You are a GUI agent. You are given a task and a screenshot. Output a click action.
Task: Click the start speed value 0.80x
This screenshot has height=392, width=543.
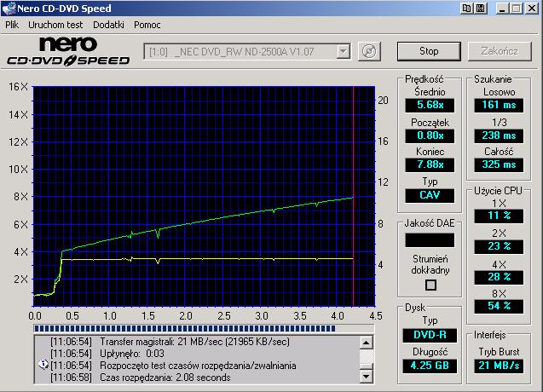[430, 135]
